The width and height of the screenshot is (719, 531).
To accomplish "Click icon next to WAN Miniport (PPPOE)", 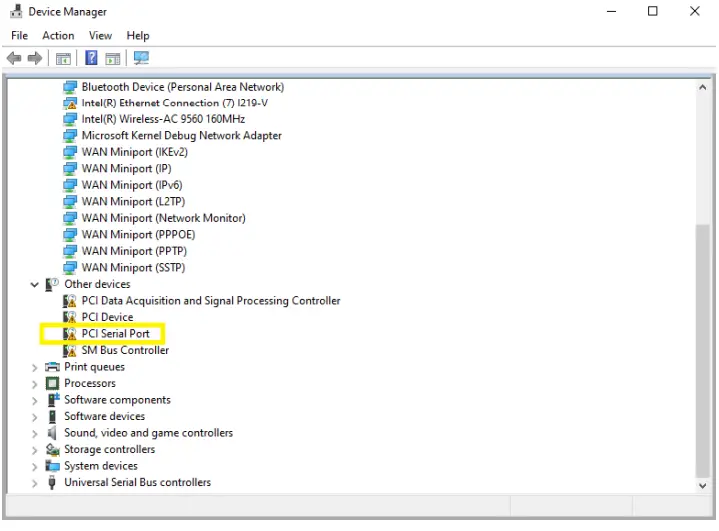I will 70,235.
